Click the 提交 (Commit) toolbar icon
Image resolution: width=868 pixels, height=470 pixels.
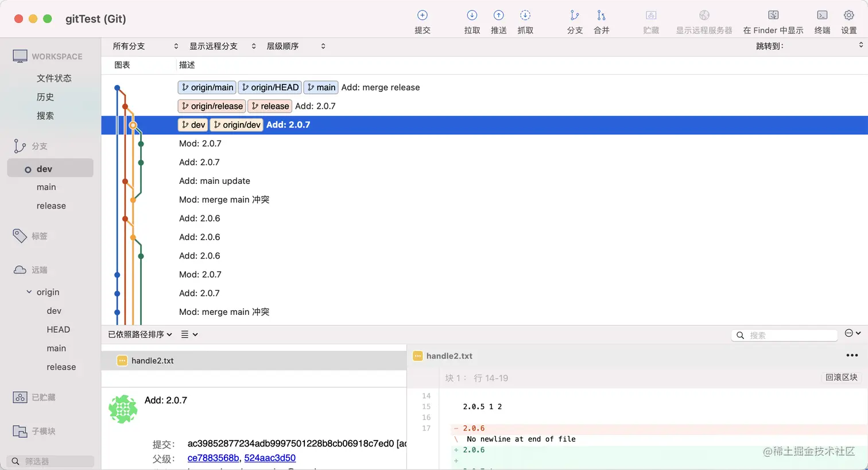click(x=423, y=16)
